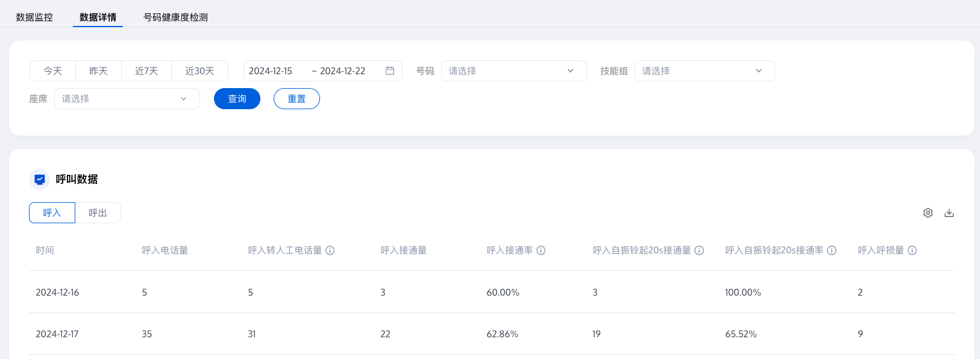980x359 pixels.
Task: Switch to the 数据监控 tab
Action: tap(34, 17)
